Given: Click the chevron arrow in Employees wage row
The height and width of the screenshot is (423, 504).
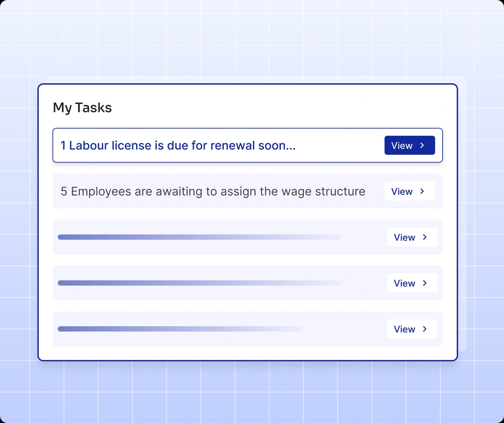Looking at the screenshot, I should [422, 191].
